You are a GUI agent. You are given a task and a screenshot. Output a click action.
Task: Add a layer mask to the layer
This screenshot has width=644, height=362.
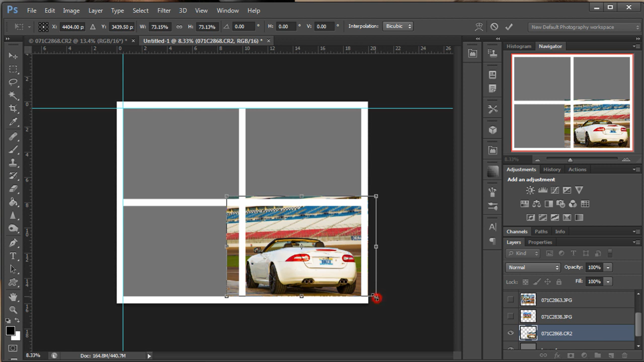click(x=571, y=355)
